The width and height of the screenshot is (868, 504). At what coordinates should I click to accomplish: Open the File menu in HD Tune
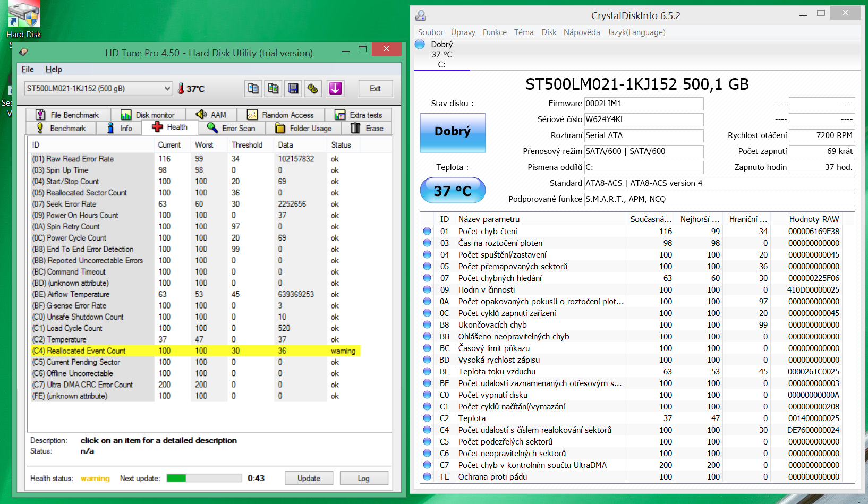[x=28, y=70]
